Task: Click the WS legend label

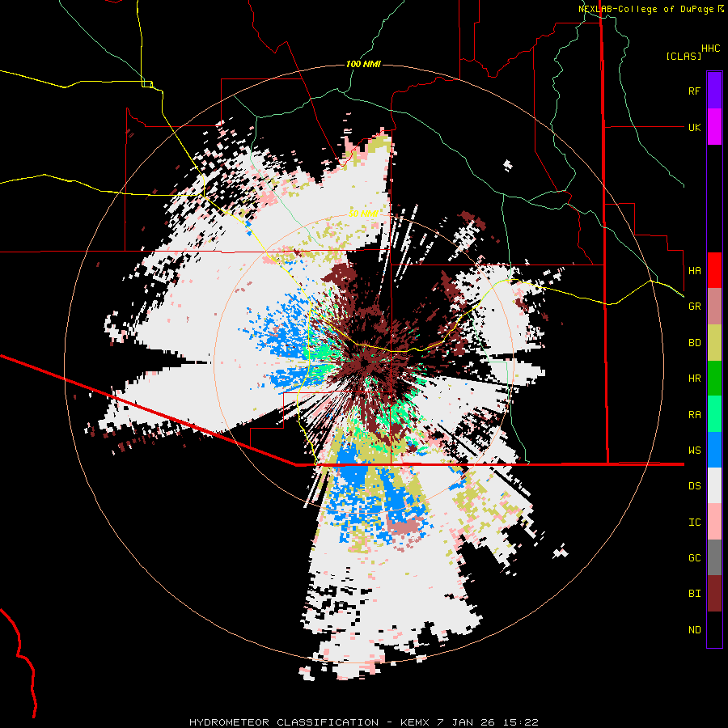Action: (694, 451)
